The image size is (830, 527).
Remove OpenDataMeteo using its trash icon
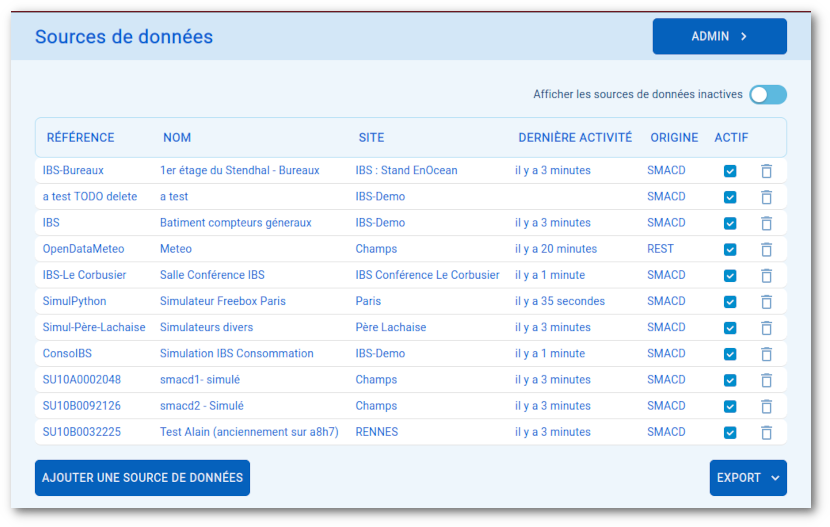766,249
